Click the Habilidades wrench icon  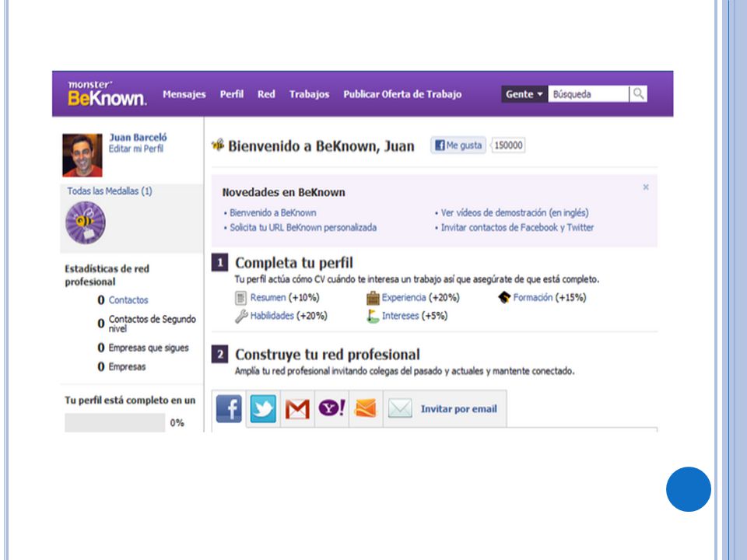tap(241, 317)
